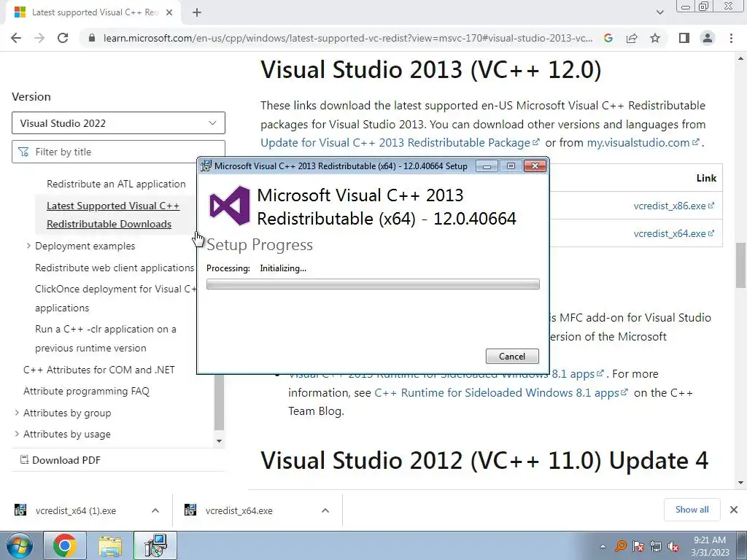Open Chrome's three-dot menu

pyautogui.click(x=731, y=38)
